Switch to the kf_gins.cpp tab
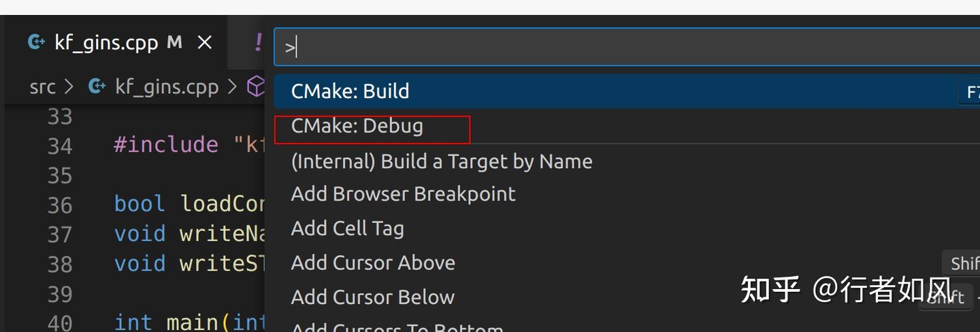980x332 pixels. [105, 43]
